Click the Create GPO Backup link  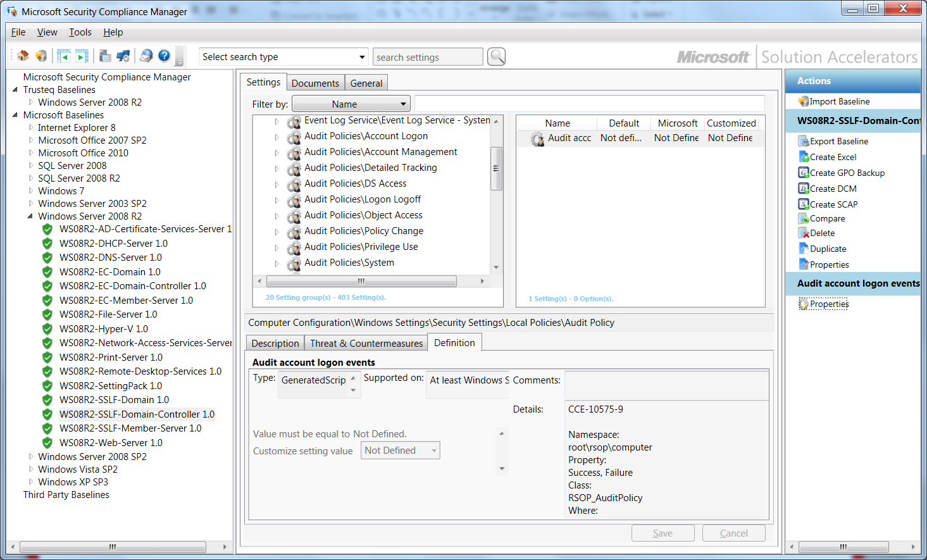click(847, 173)
